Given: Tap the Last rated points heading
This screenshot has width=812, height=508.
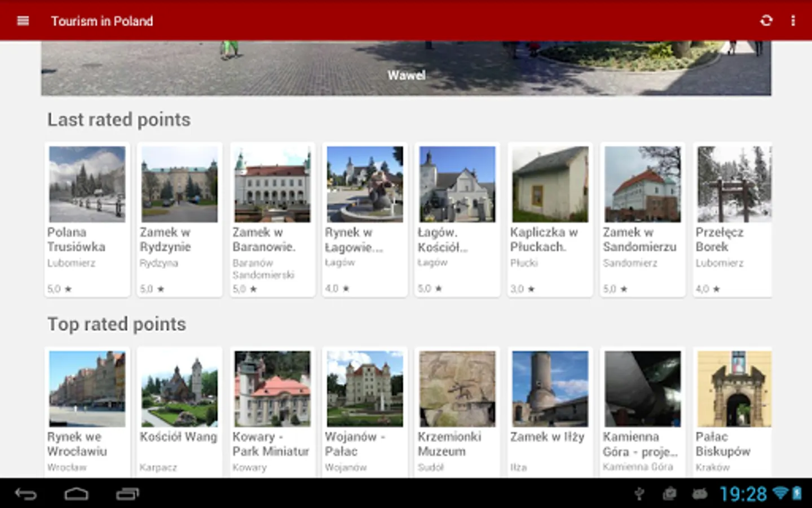Looking at the screenshot, I should 119,120.
